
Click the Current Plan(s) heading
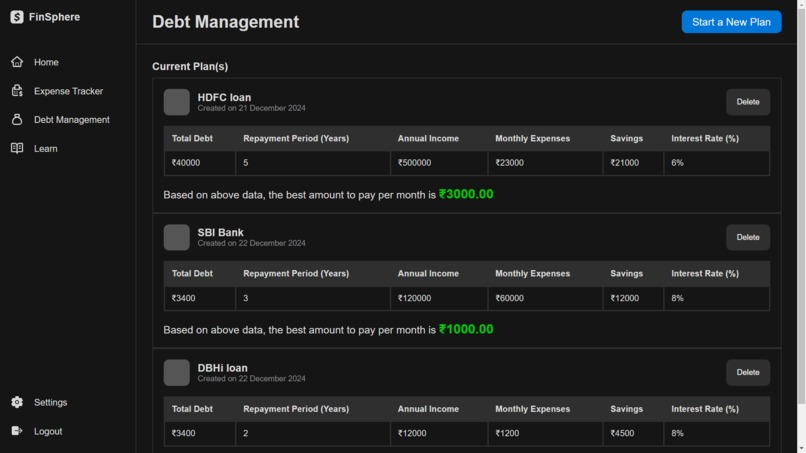190,66
